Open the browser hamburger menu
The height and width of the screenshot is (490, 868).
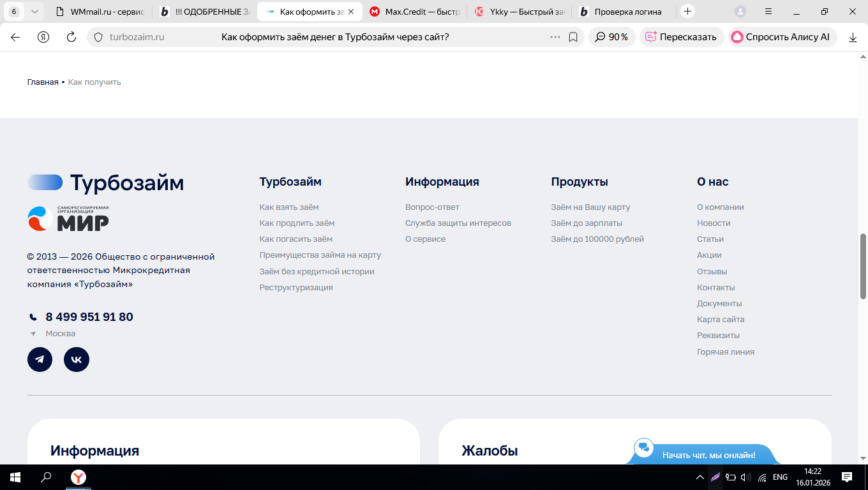768,11
